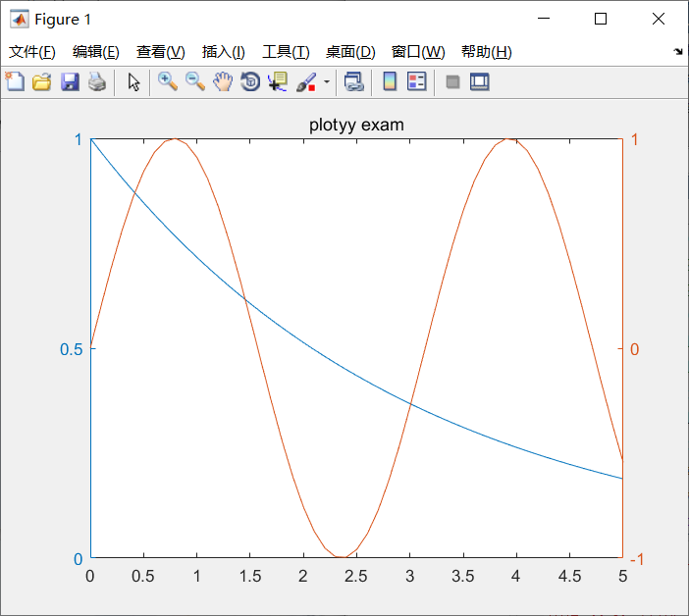Open the 桌面(D) menu

tap(350, 52)
